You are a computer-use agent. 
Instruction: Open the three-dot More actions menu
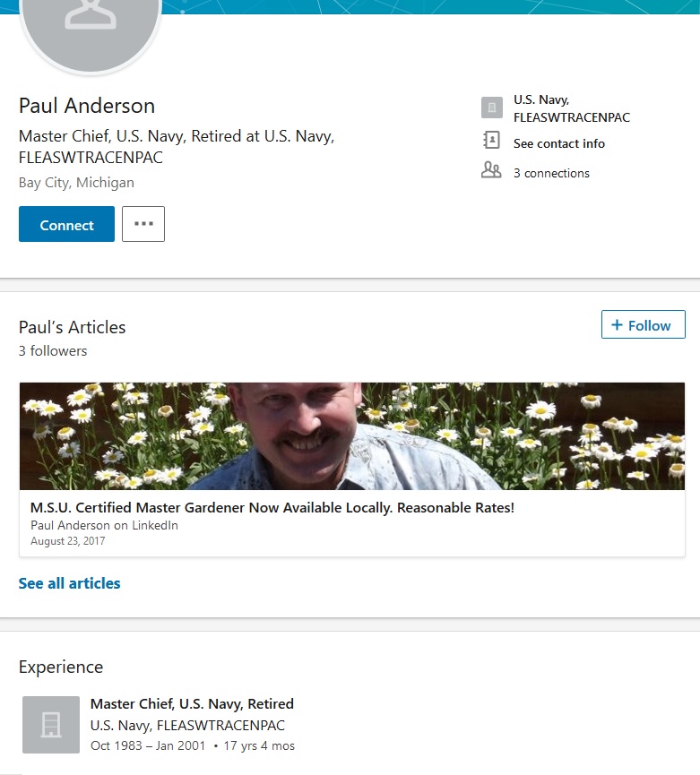(143, 224)
